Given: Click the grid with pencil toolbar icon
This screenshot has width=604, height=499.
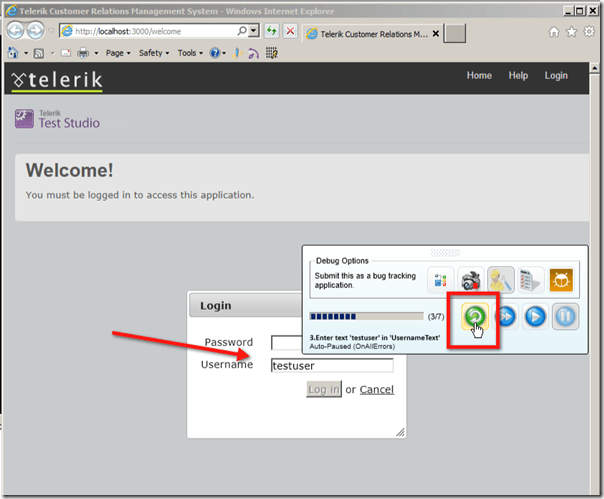Looking at the screenshot, I should (272, 53).
